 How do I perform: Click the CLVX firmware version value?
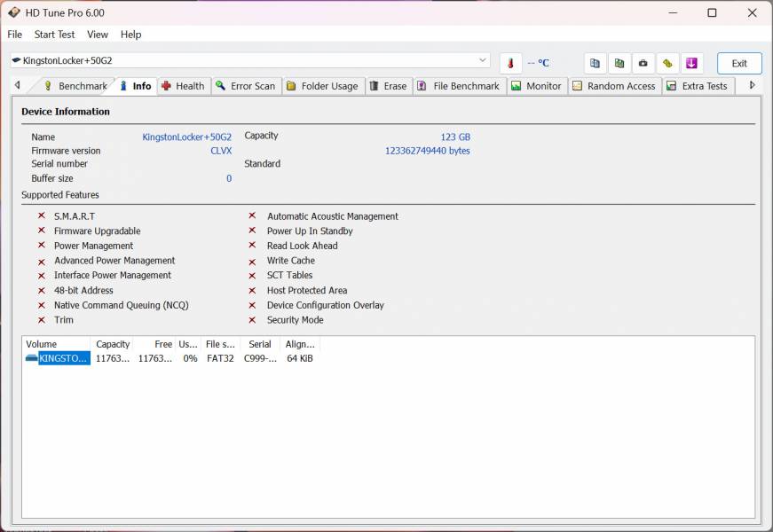click(221, 151)
